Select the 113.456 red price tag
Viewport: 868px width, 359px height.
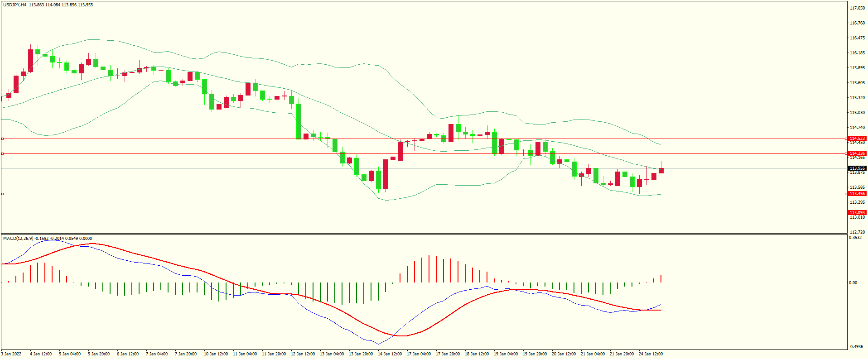tap(857, 194)
